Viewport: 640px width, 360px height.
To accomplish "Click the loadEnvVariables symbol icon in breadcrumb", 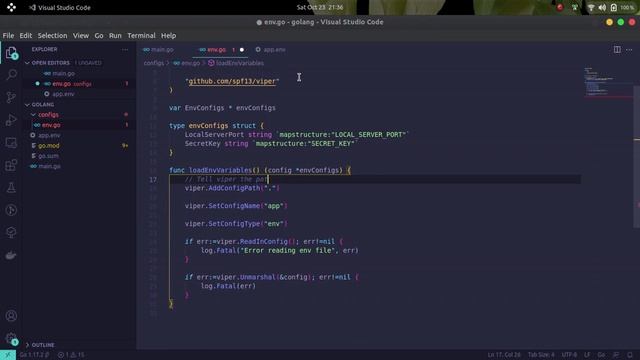I will (211, 63).
